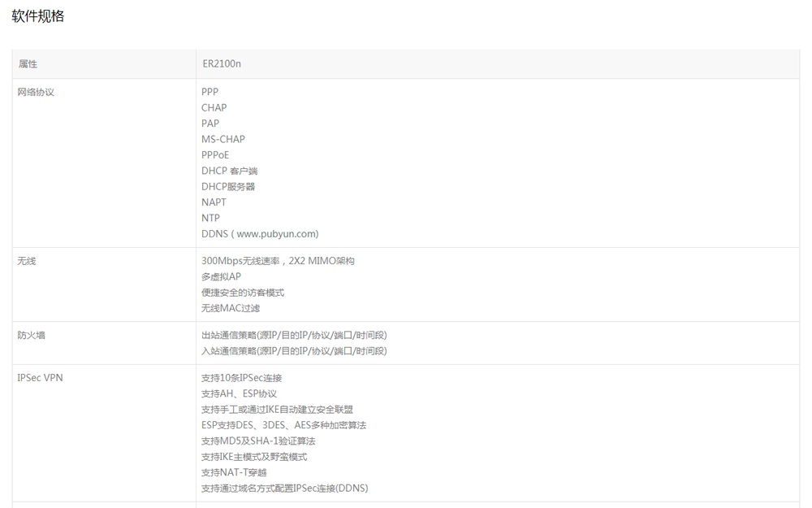Select the PPPoE entry
Image resolution: width=812 pixels, height=508 pixels.
[x=215, y=155]
